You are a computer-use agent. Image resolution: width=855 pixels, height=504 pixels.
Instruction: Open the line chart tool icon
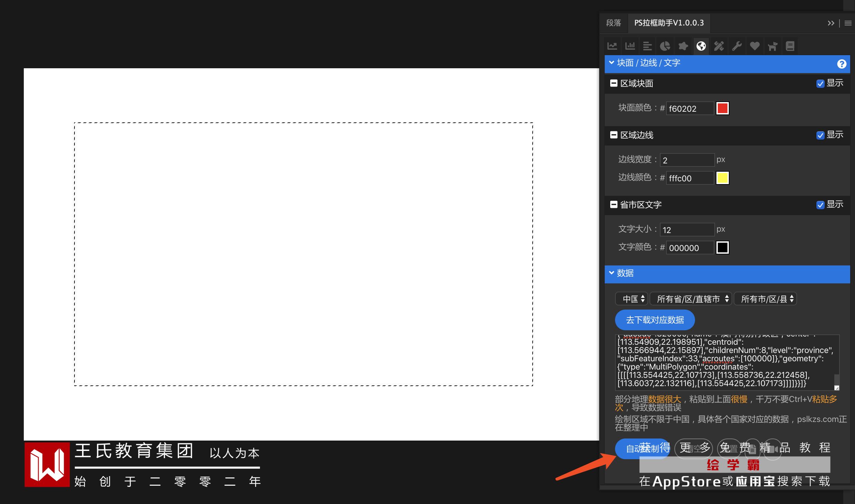[612, 46]
